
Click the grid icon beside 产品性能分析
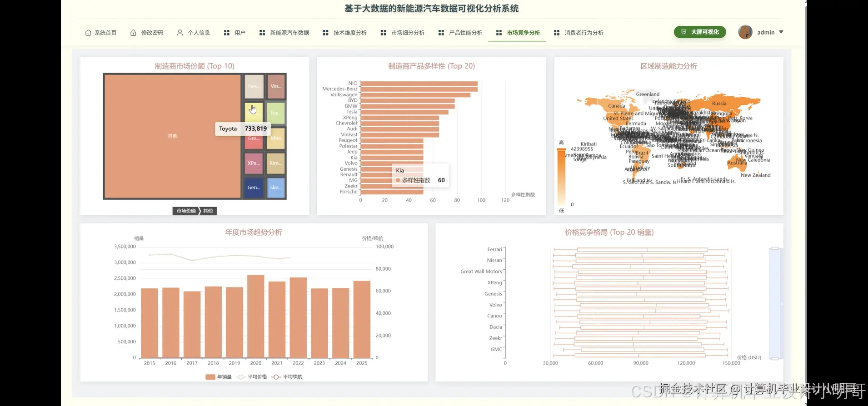[x=441, y=33]
